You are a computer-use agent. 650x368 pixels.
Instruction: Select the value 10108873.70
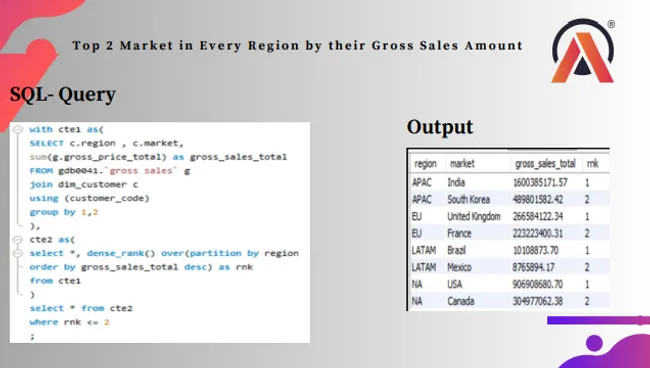[536, 250]
